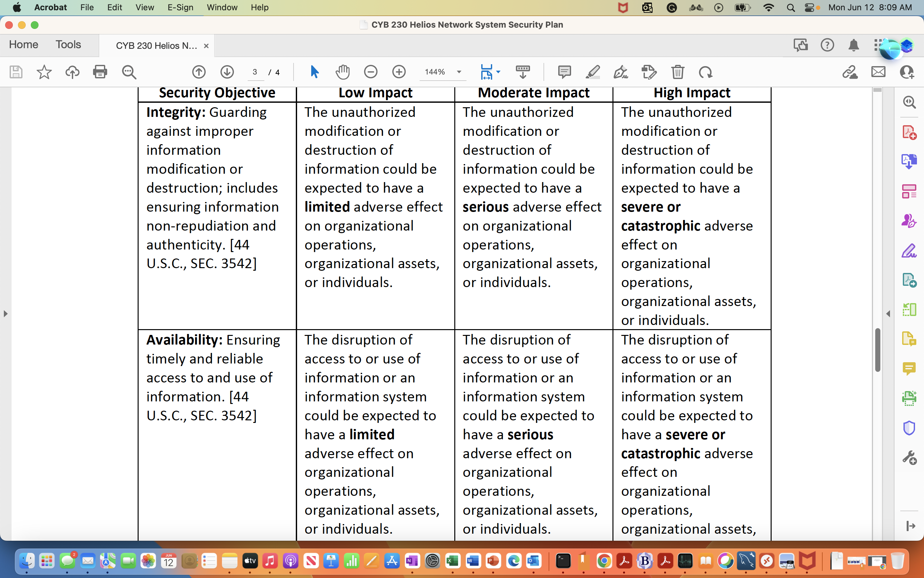This screenshot has width=924, height=578.
Task: Delete page with the trash icon
Action: [x=678, y=72]
